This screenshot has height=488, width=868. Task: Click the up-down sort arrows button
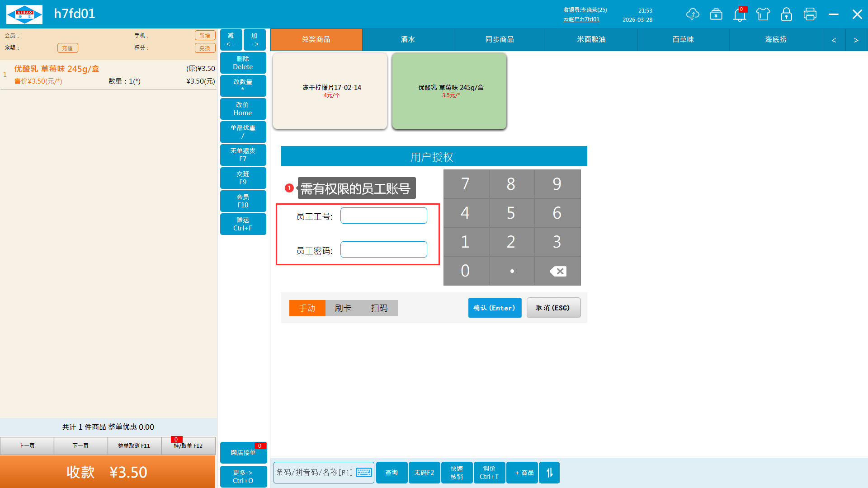pos(549,473)
